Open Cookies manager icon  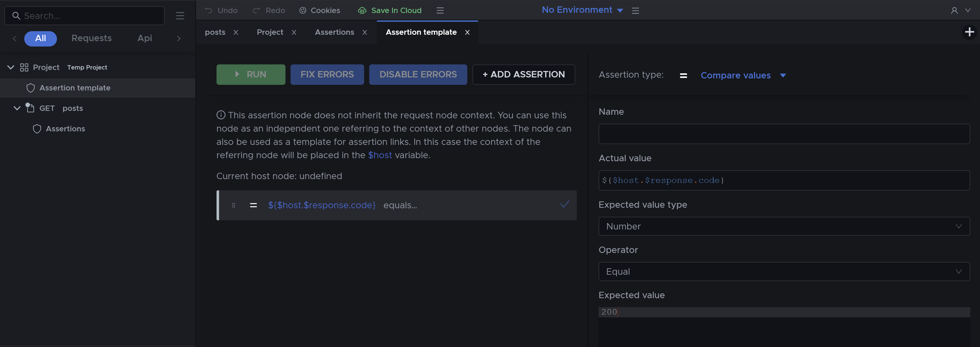(303, 10)
